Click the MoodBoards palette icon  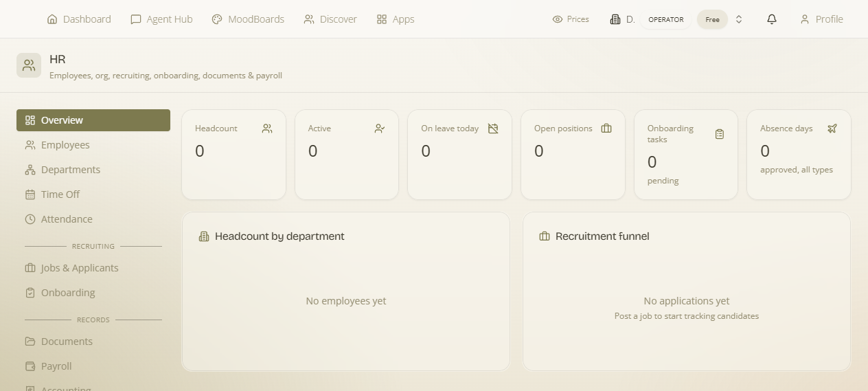217,19
